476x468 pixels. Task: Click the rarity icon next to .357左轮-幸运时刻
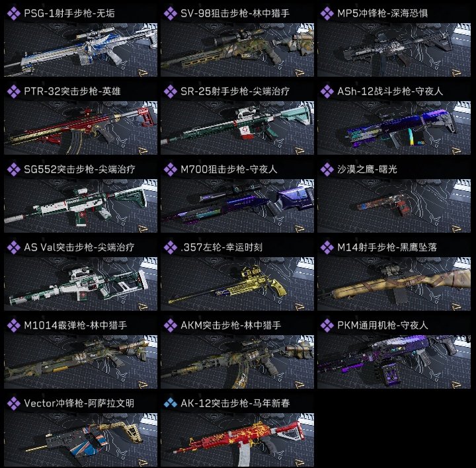tap(171, 247)
